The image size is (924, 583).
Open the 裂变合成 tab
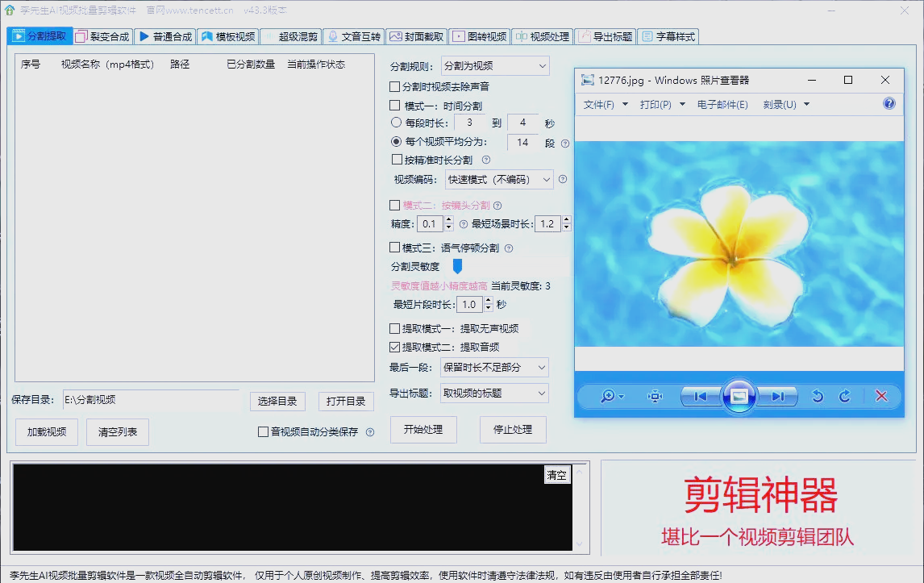pyautogui.click(x=102, y=36)
